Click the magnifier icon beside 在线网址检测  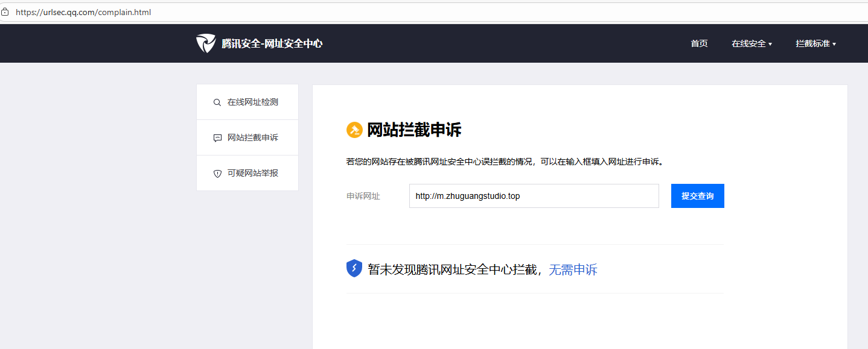coord(217,102)
